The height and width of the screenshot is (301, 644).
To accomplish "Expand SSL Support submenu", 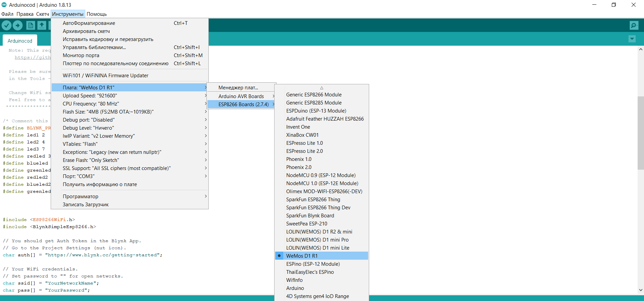I will (130, 168).
